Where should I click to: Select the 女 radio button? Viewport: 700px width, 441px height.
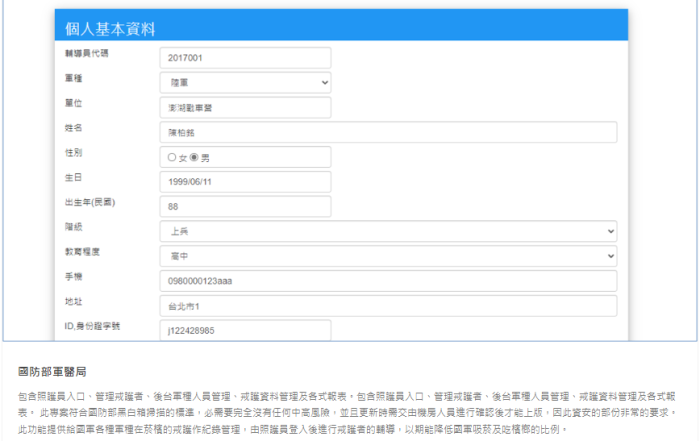point(172,157)
